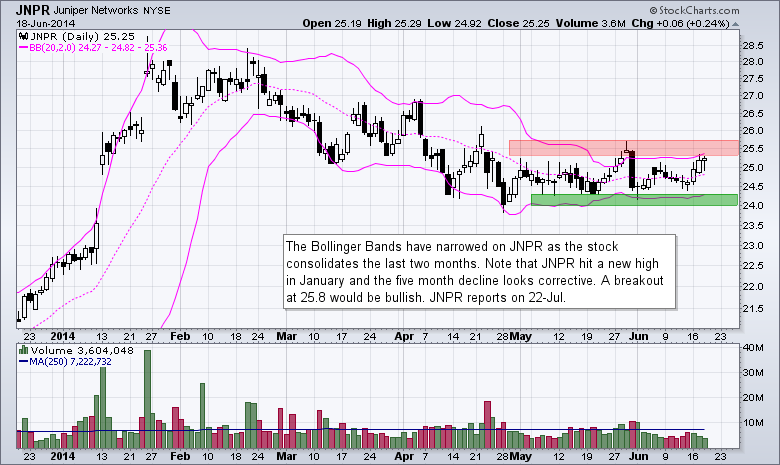This screenshot has width=780, height=465.
Task: Click the Jun label under the price chart
Action: (x=638, y=336)
